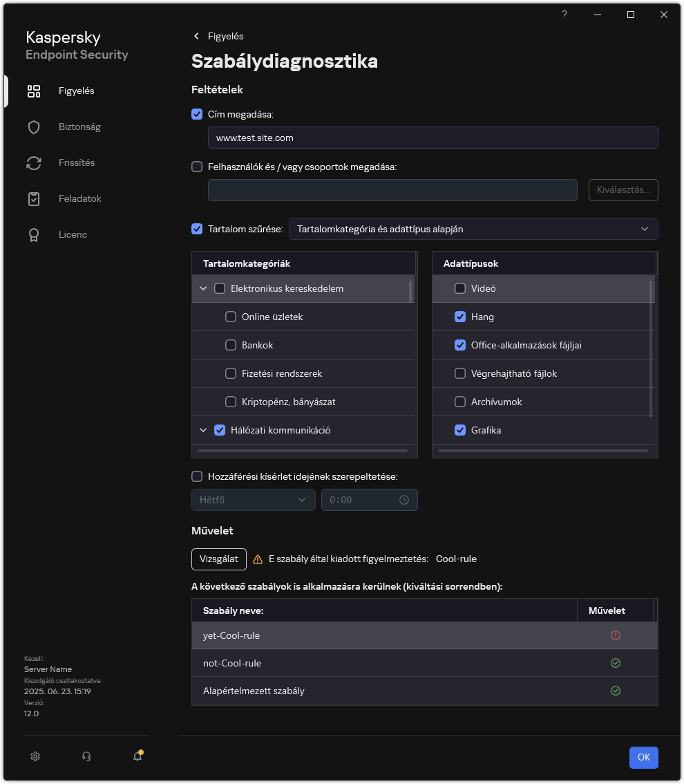684x784 pixels.
Task: Collapse the Elektronikus kereskedelem category
Action: (203, 288)
